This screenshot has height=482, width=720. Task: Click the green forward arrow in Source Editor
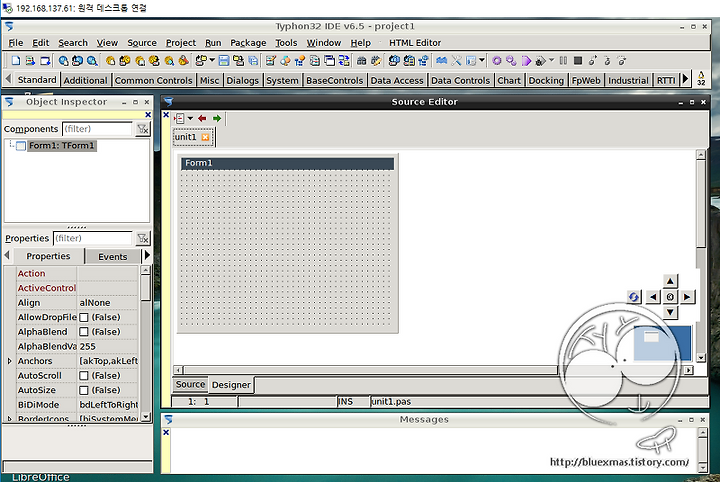[217, 118]
